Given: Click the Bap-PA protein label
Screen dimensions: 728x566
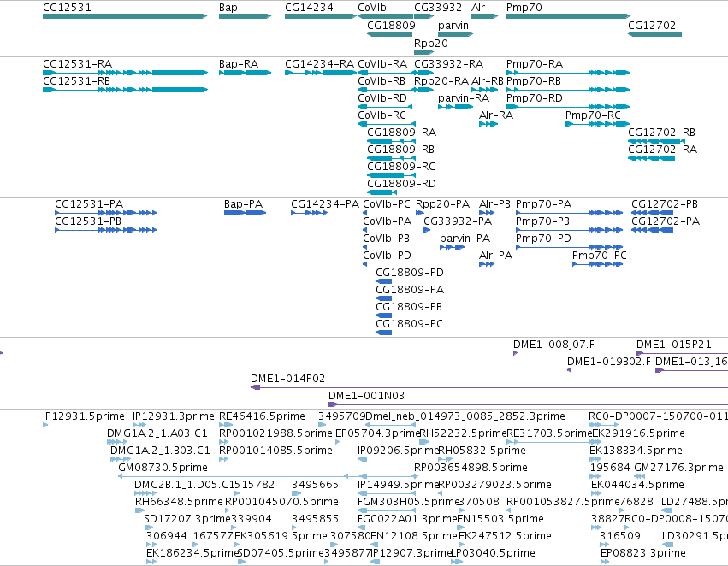Looking at the screenshot, I should click(243, 204).
